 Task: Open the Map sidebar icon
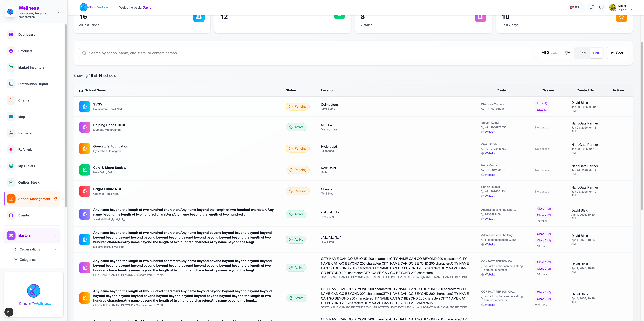pyautogui.click(x=11, y=117)
